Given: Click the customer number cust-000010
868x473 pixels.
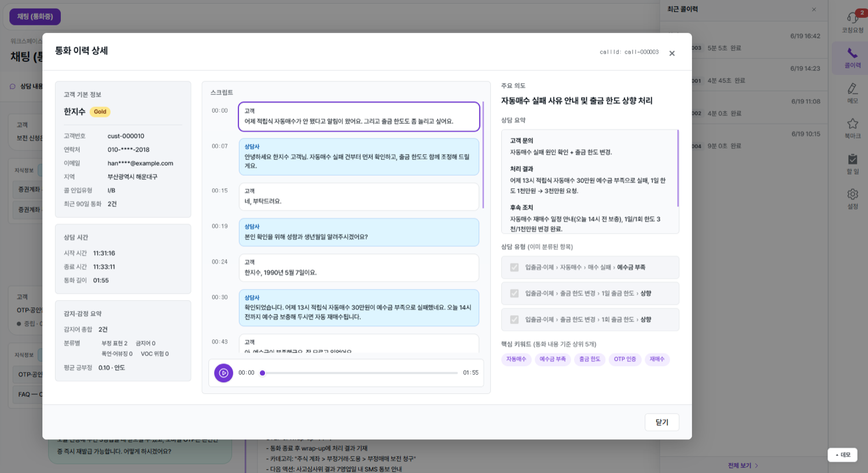Looking at the screenshot, I should tap(126, 136).
